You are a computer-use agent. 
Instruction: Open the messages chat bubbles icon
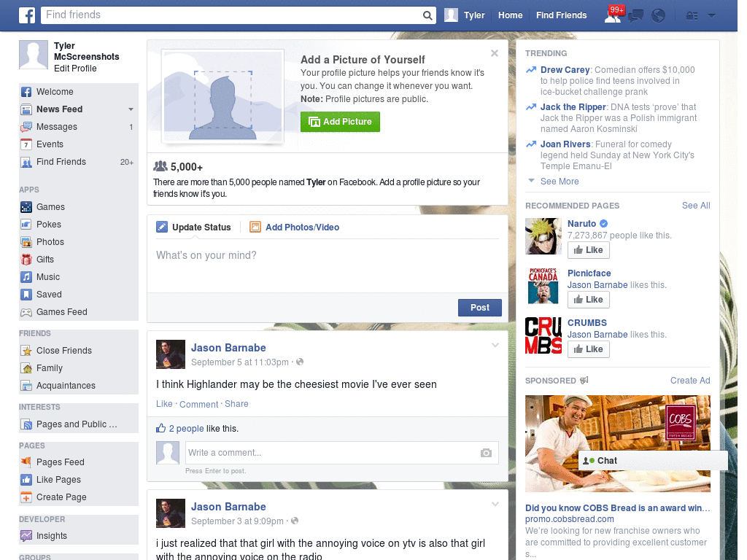635,16
